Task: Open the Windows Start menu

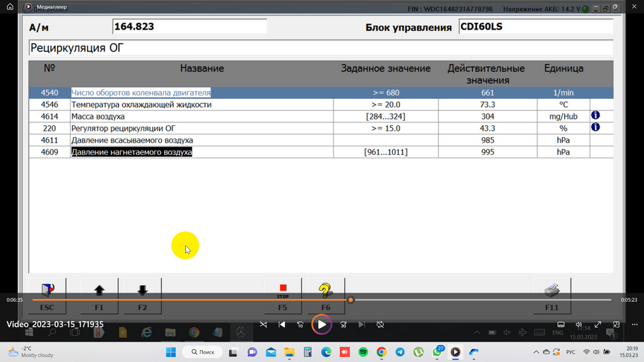Action: (x=171, y=352)
